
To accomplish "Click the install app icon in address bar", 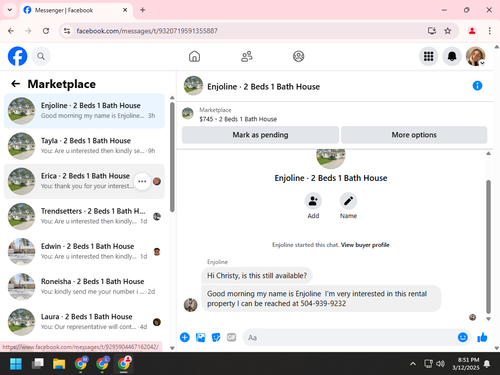I will 432,31.
